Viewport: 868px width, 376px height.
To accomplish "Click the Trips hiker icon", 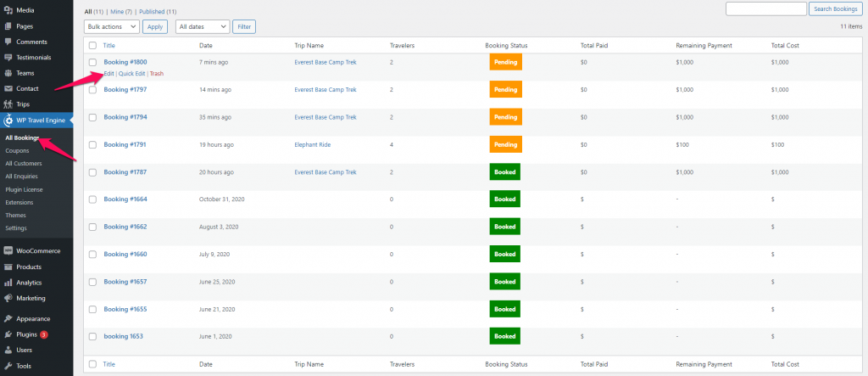I will pos(8,104).
